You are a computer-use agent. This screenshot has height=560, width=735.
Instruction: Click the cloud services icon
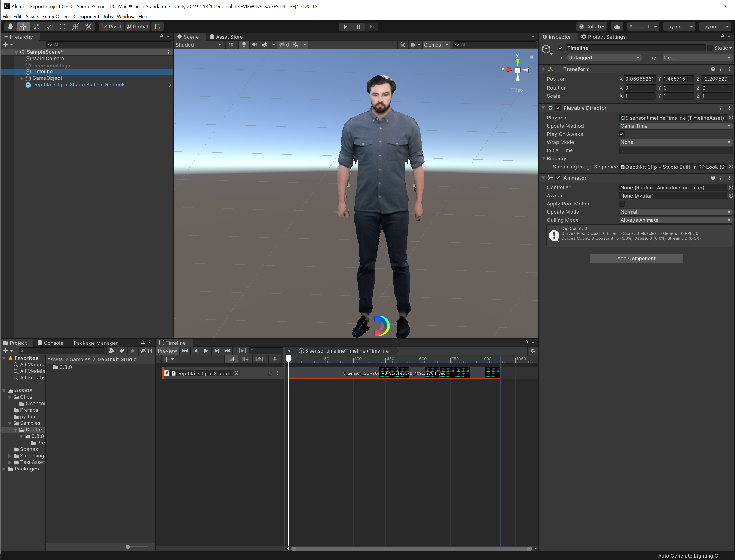[617, 27]
